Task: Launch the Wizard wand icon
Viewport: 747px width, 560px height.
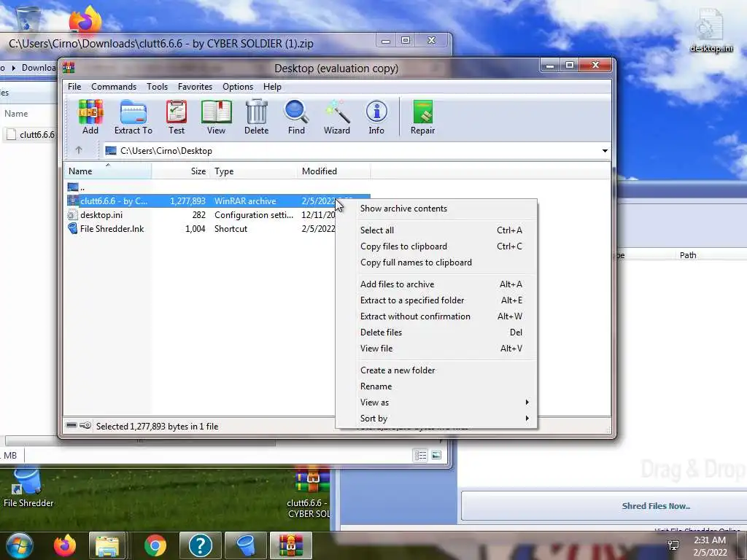Action: 337,117
